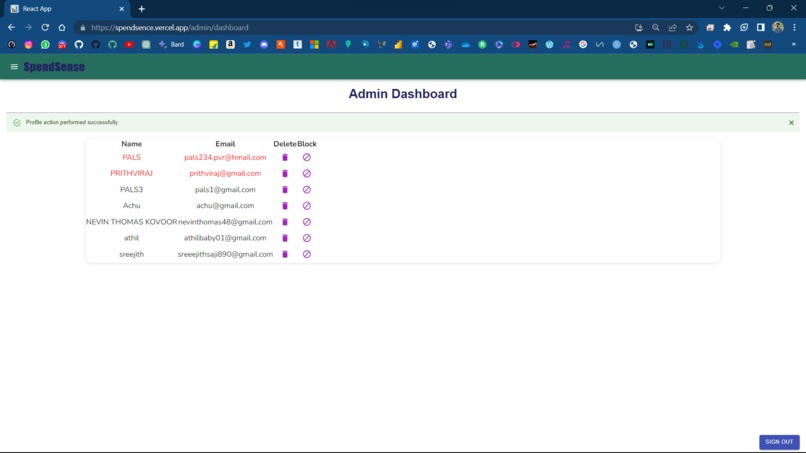Image resolution: width=806 pixels, height=453 pixels.
Task: Open the Google bookmark
Action: [583, 45]
